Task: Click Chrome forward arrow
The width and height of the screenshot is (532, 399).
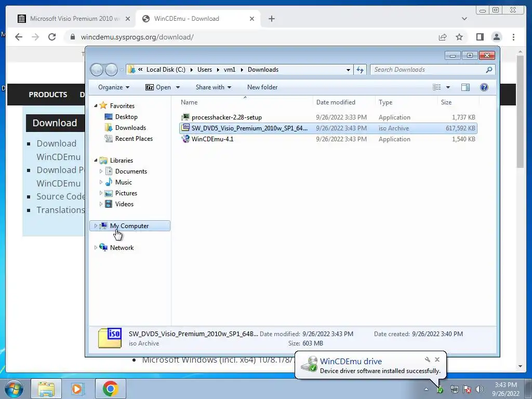Action: pyautogui.click(x=35, y=37)
